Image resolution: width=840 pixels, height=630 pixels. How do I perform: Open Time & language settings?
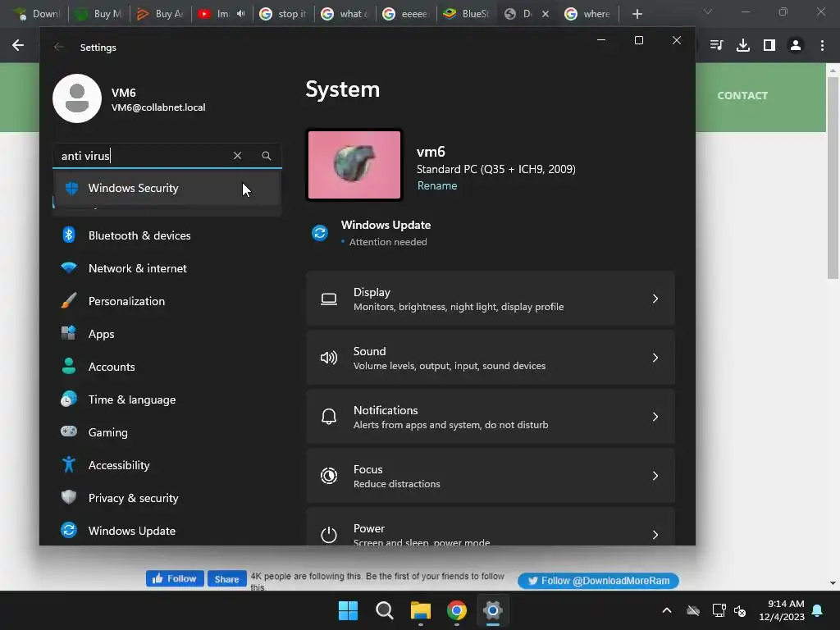[x=167, y=399]
